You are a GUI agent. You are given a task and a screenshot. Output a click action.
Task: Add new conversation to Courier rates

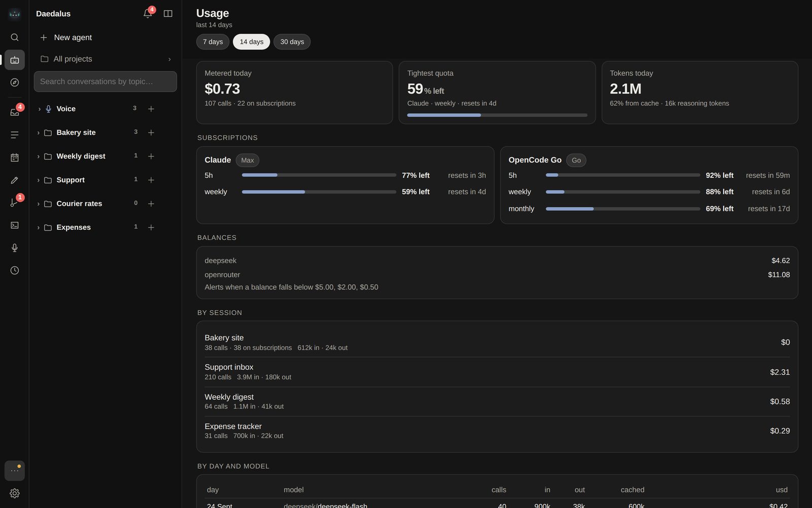click(151, 204)
